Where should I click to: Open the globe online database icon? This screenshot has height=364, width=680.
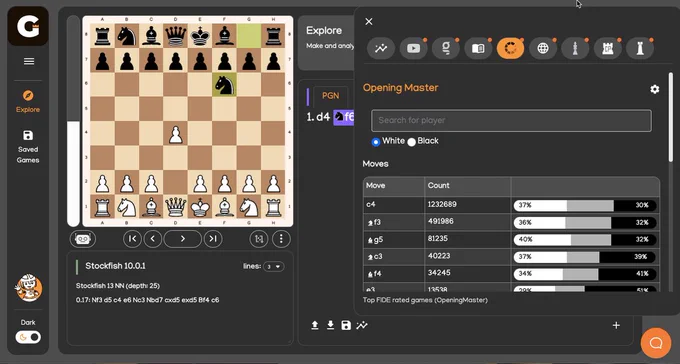click(x=543, y=49)
